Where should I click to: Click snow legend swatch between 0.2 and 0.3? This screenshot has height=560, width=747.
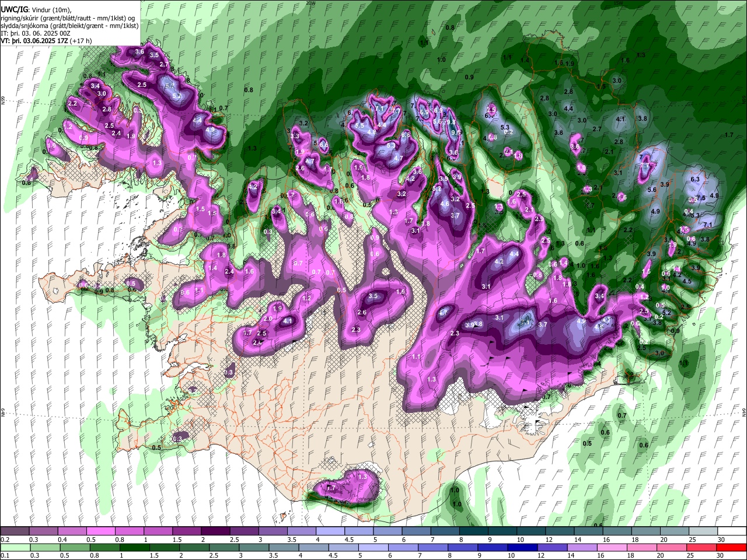[x=15, y=531]
